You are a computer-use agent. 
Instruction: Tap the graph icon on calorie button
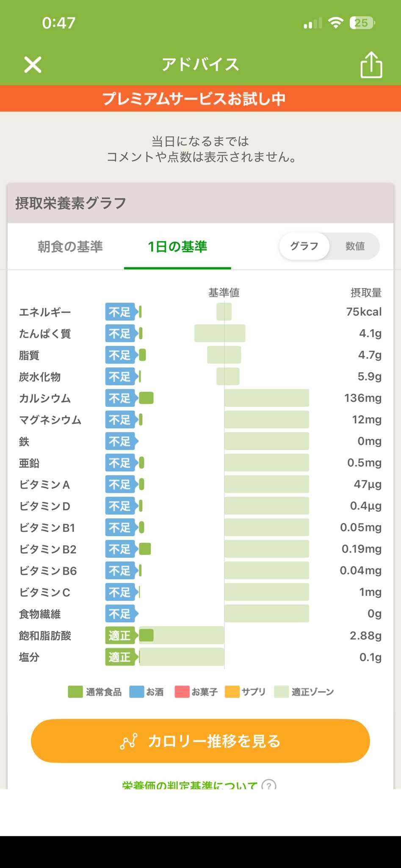tap(129, 741)
